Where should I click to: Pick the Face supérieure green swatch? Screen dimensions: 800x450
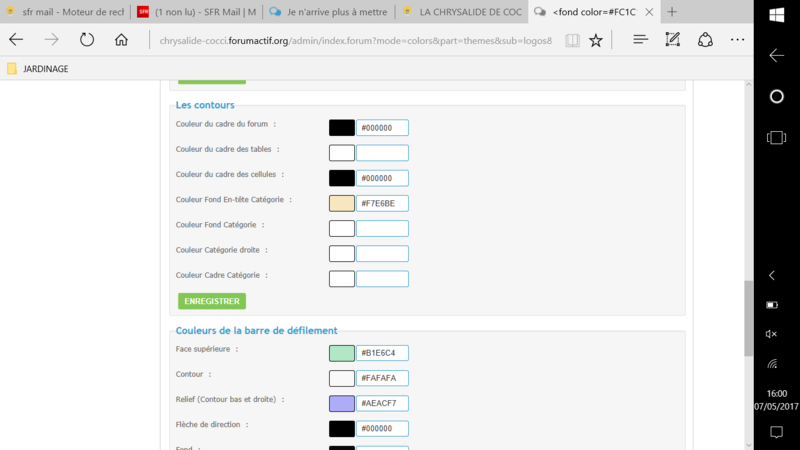(x=342, y=353)
